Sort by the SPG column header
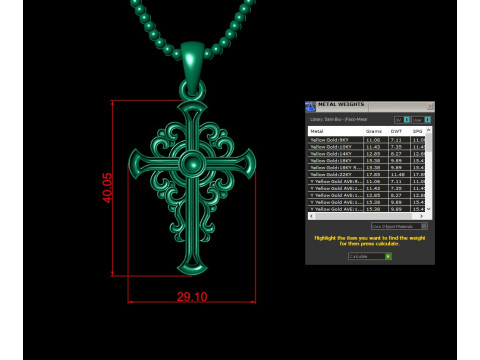Viewport: 480px width, 360px height. pos(418,131)
